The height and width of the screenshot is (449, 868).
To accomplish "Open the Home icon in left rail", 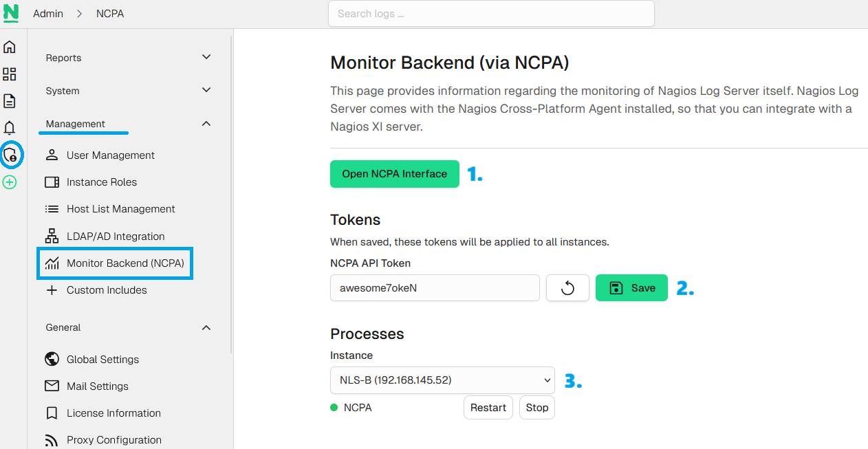I will point(10,47).
